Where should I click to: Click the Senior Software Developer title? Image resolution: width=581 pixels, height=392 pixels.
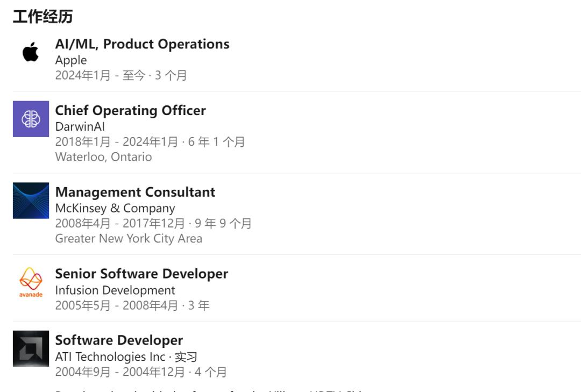[141, 274]
